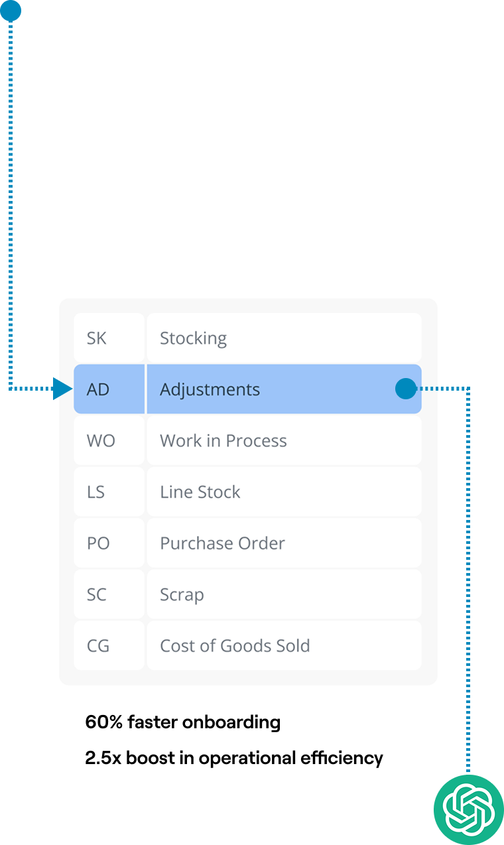Select the WO code cell
The image size is (504, 845).
(x=109, y=440)
